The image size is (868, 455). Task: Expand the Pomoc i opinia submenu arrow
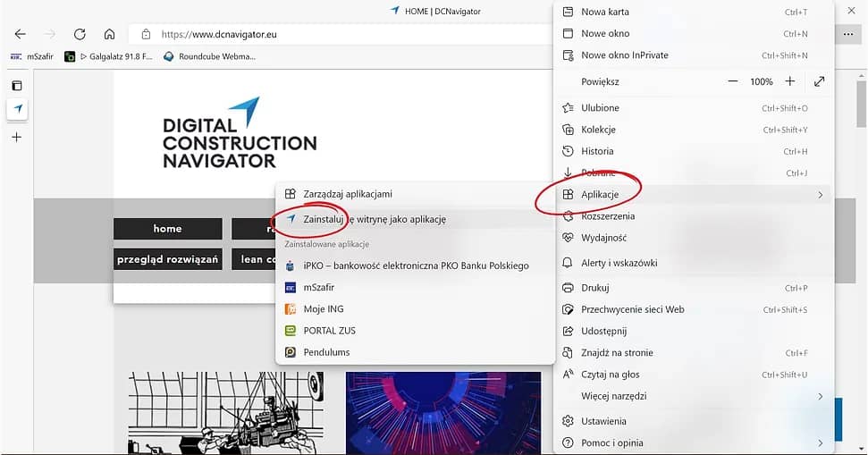821,442
